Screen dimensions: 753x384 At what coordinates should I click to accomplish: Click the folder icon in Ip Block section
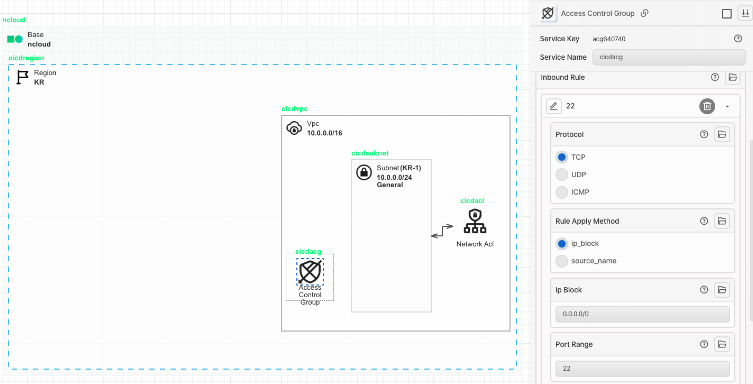722,289
